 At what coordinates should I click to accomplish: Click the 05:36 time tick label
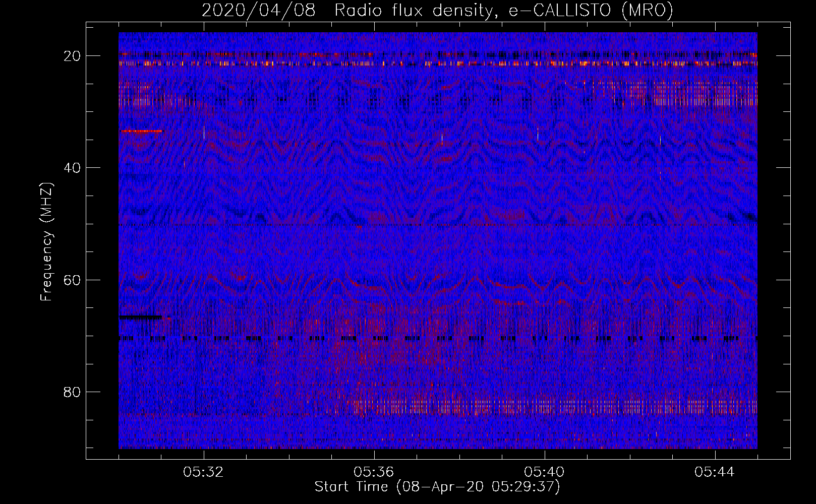(x=374, y=472)
